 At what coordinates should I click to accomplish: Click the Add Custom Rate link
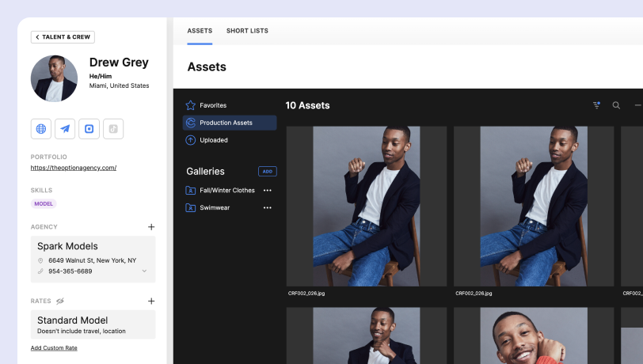pyautogui.click(x=54, y=348)
